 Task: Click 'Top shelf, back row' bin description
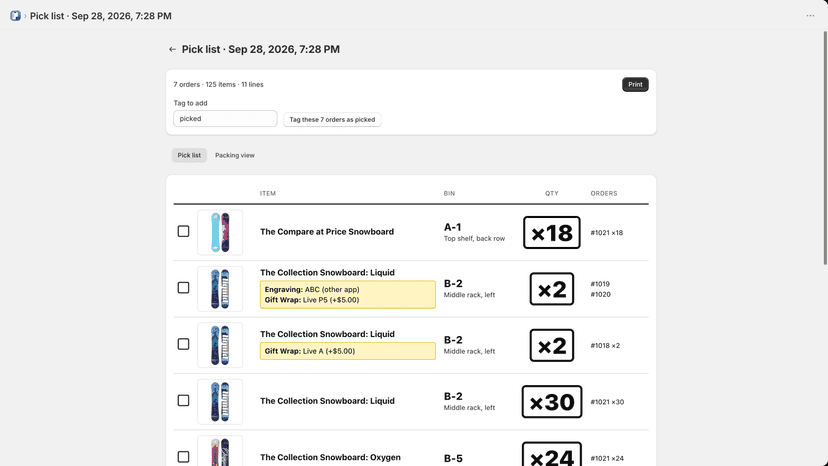pos(474,239)
